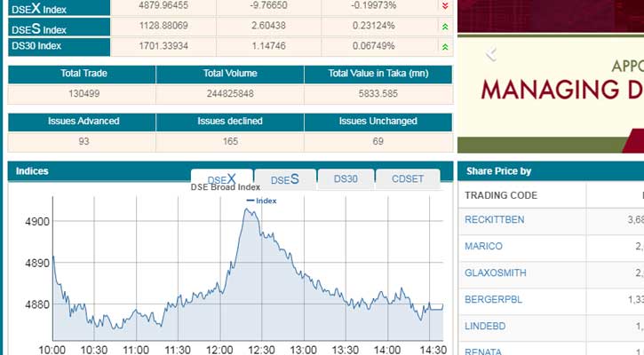Open the MARICO trading code link
The image size is (644, 355).
coord(483,246)
